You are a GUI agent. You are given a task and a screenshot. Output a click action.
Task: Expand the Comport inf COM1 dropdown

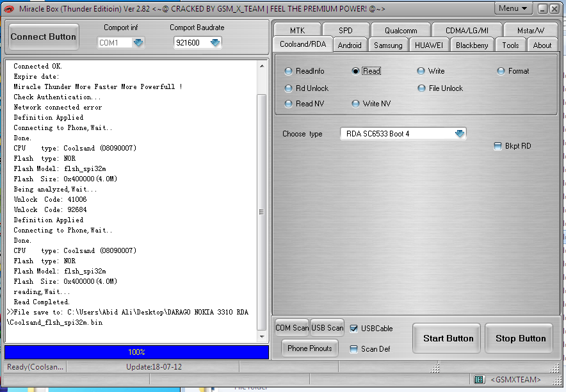pyautogui.click(x=138, y=42)
